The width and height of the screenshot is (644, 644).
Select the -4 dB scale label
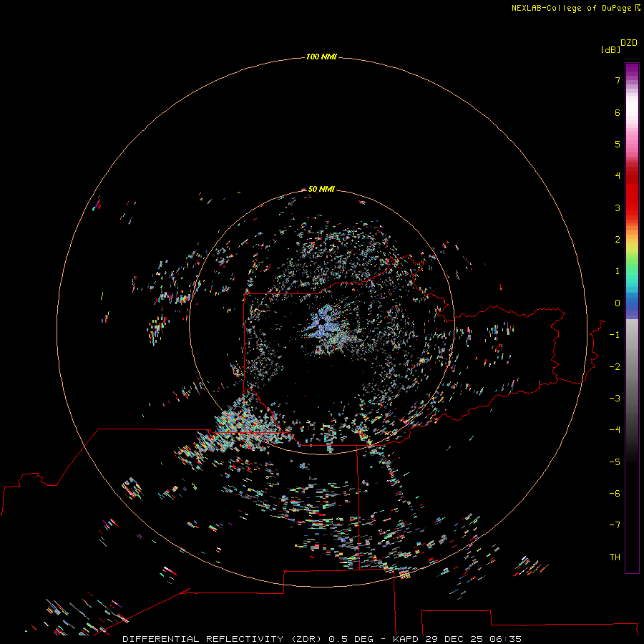coord(615,429)
